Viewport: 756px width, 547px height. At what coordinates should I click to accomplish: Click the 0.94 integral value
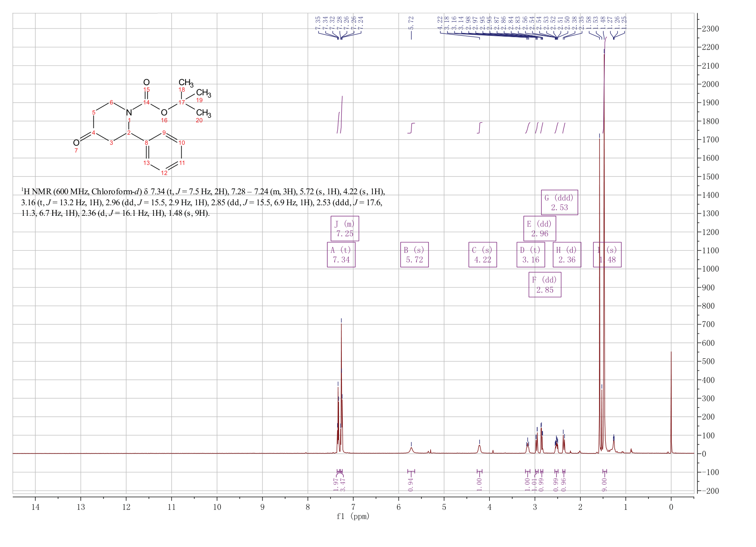click(x=411, y=484)
